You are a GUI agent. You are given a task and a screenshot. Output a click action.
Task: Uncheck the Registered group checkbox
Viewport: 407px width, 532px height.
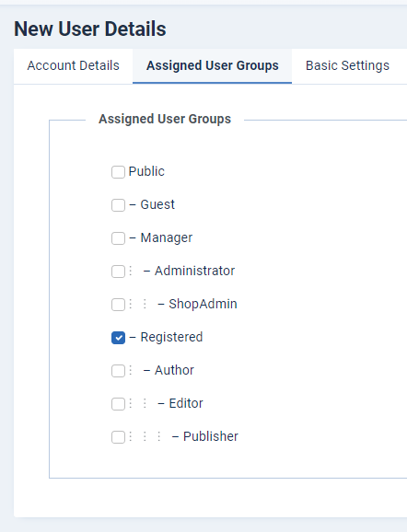[118, 338]
